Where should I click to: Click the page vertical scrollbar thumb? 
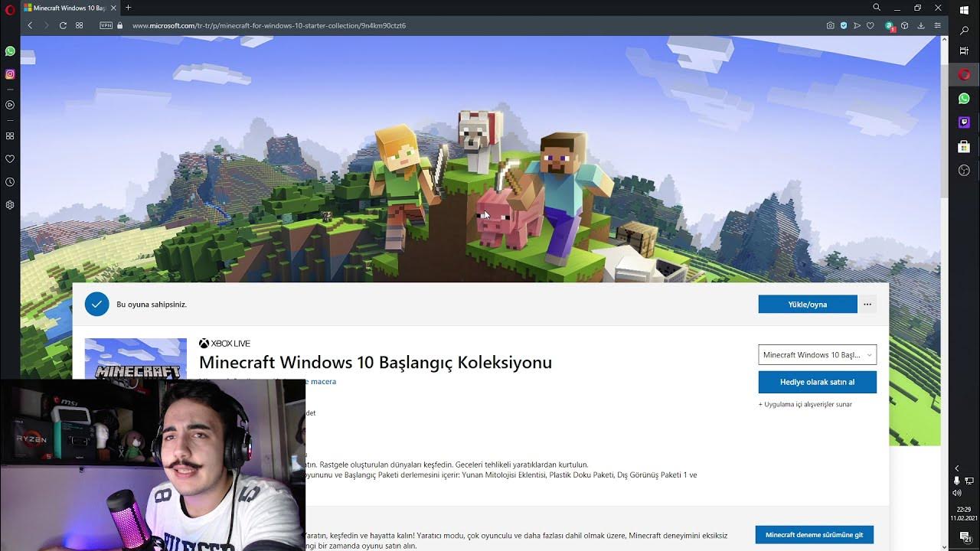click(x=945, y=130)
